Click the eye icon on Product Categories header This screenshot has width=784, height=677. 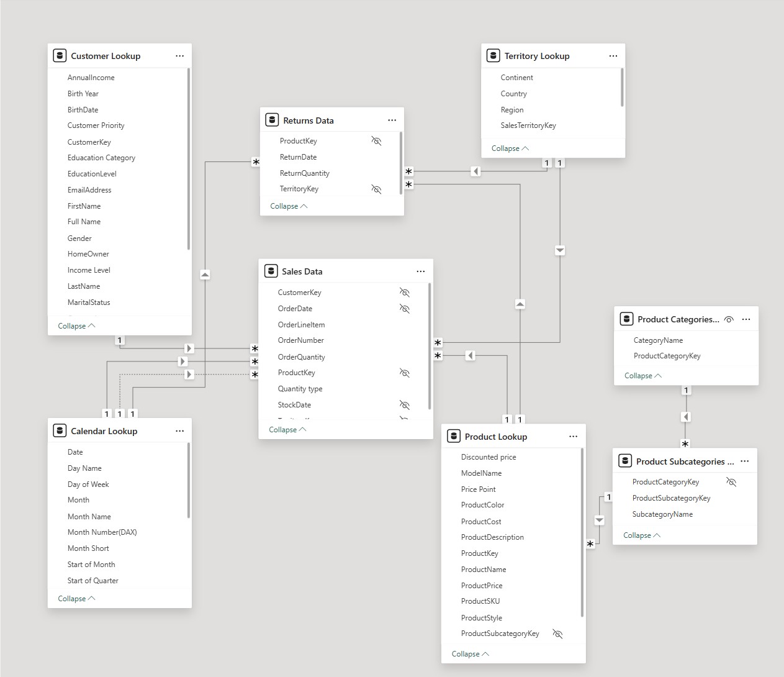[729, 319]
